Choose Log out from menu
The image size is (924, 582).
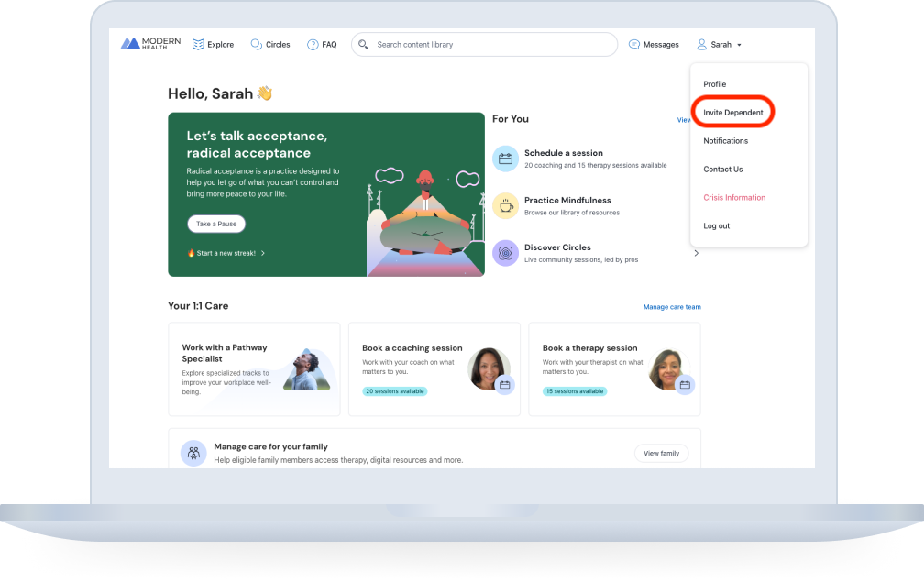tap(717, 225)
